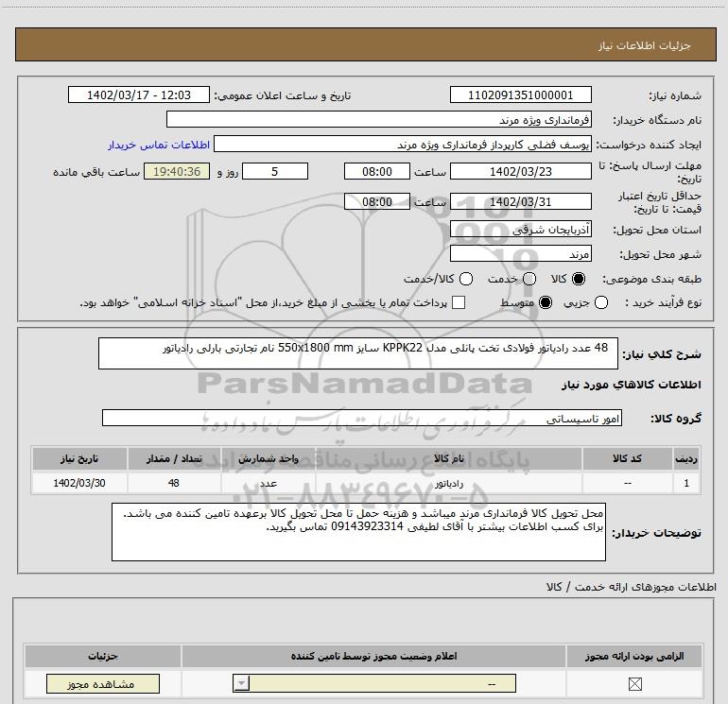Click the price validity hour field 08:00
This screenshot has height=704, width=728.
click(377, 201)
